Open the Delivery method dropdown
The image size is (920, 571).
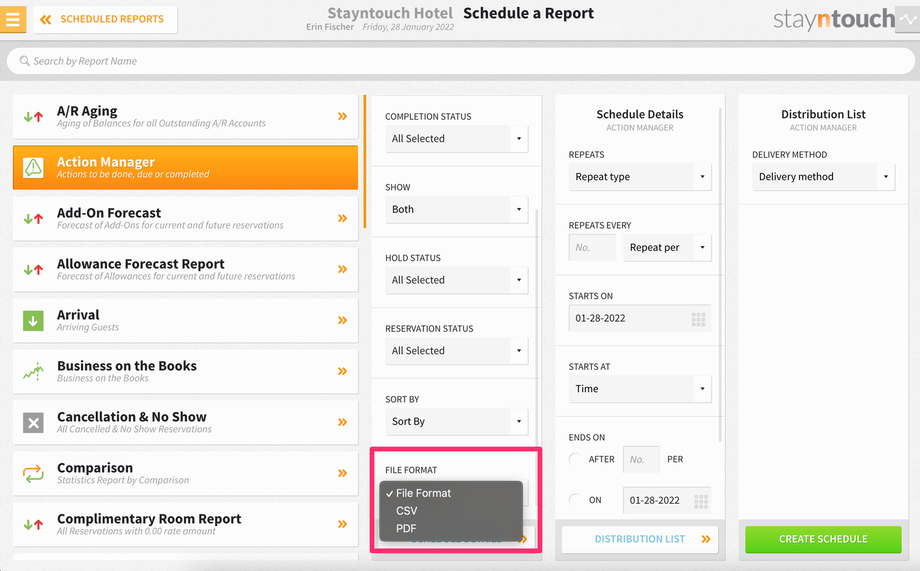[824, 177]
